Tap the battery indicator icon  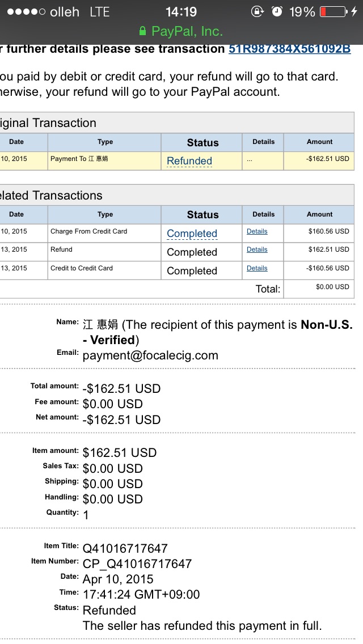[333, 11]
